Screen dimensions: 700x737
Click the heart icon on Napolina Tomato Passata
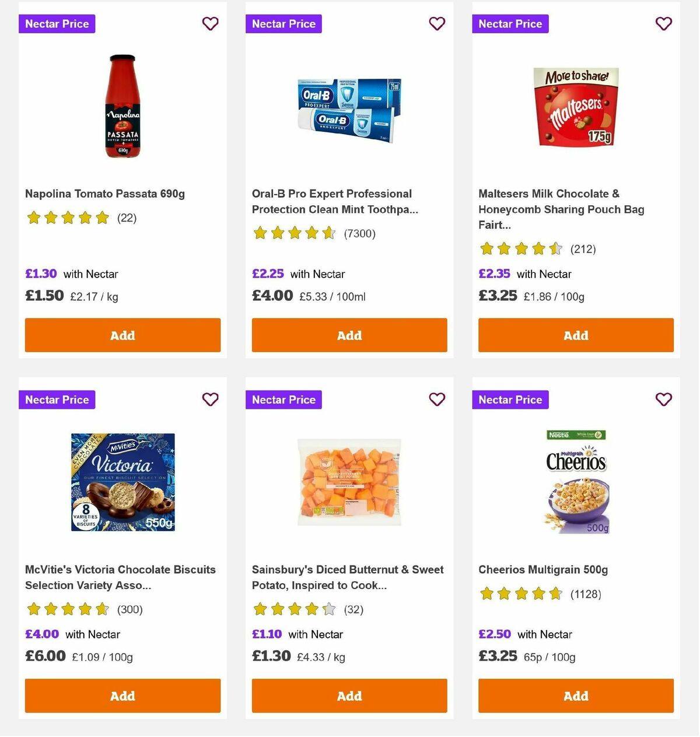[x=210, y=23]
